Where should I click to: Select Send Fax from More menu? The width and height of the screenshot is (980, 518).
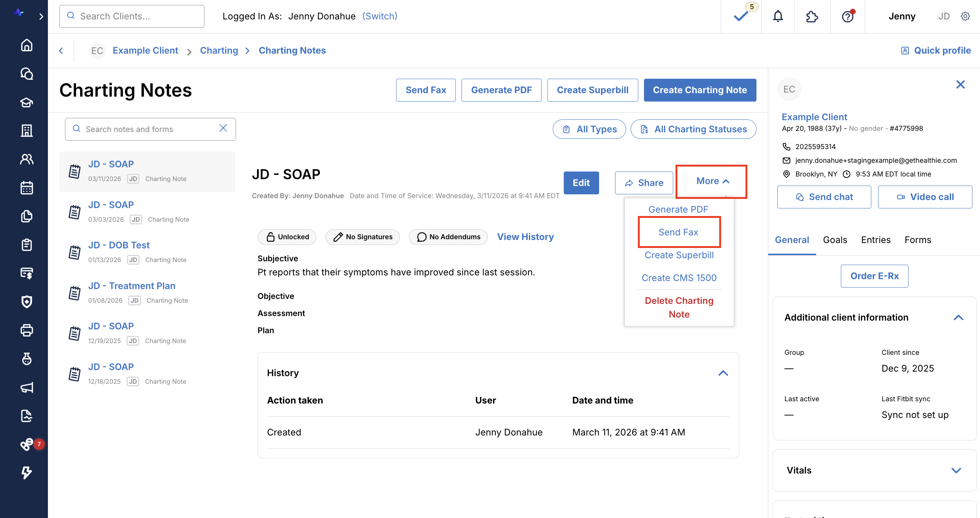(x=678, y=232)
